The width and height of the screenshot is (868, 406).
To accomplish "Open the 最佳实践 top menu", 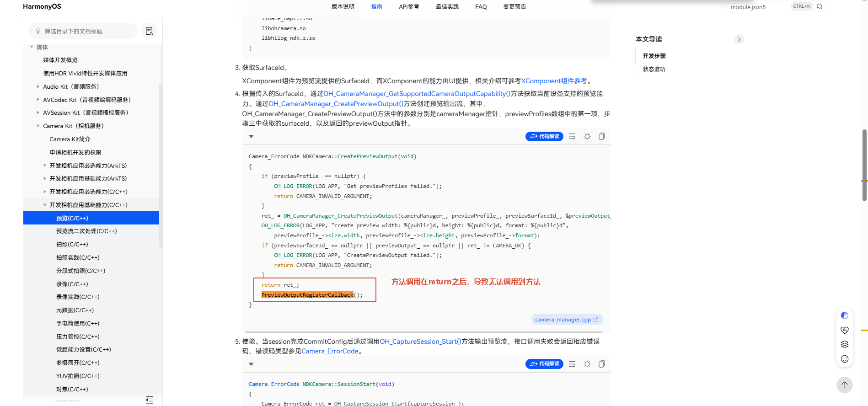I will [447, 6].
